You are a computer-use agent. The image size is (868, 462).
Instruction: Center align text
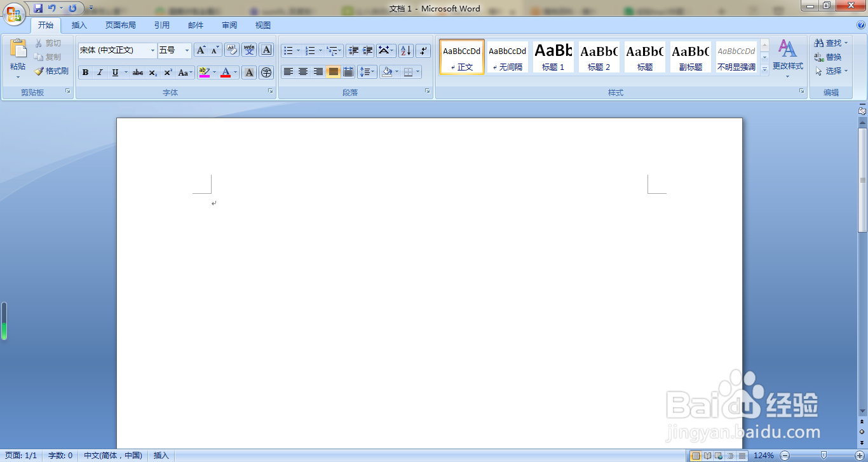coord(303,72)
